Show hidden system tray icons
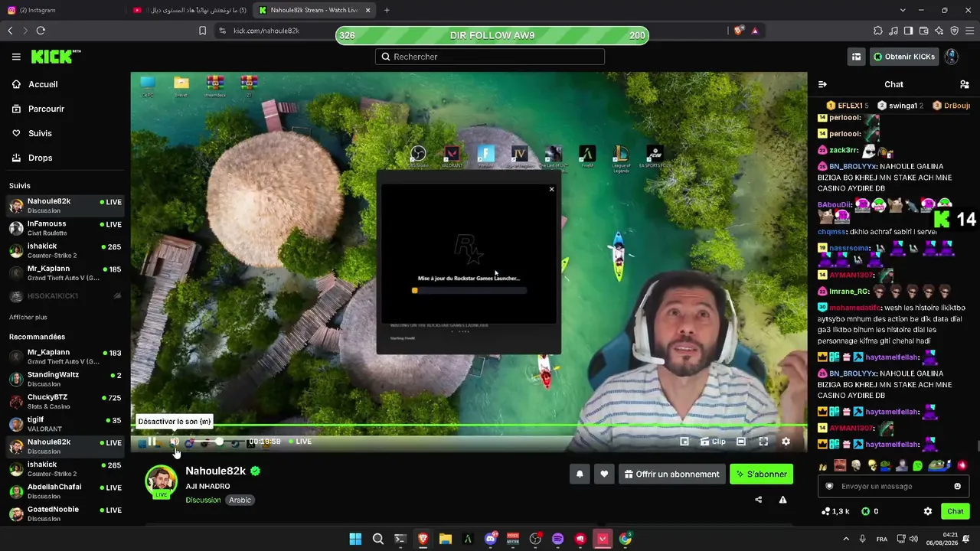The image size is (980, 551). (845, 539)
